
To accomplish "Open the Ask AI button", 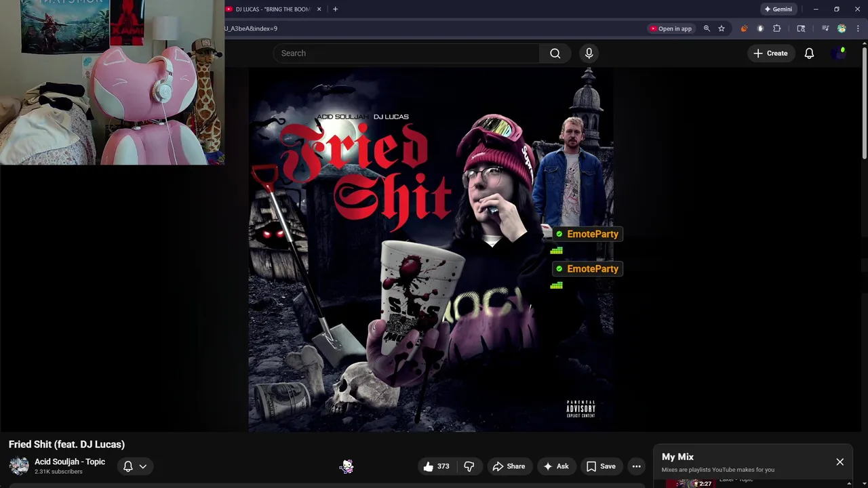I will tap(555, 466).
